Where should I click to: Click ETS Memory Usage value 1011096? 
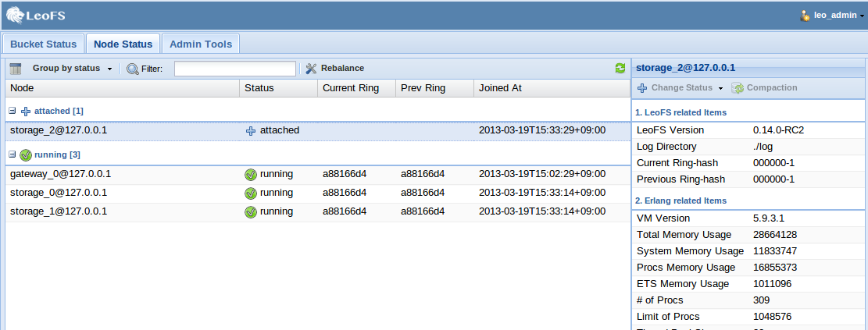point(772,284)
